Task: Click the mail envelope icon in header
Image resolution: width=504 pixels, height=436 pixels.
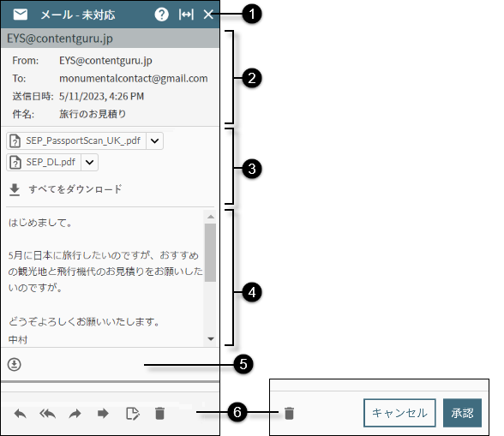Action: [21, 15]
